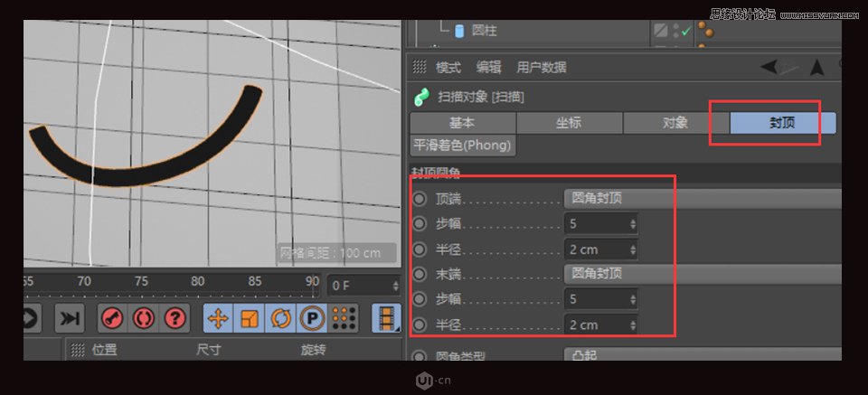
Task: Toggle scale keyframe recording icon
Action: coord(250,318)
